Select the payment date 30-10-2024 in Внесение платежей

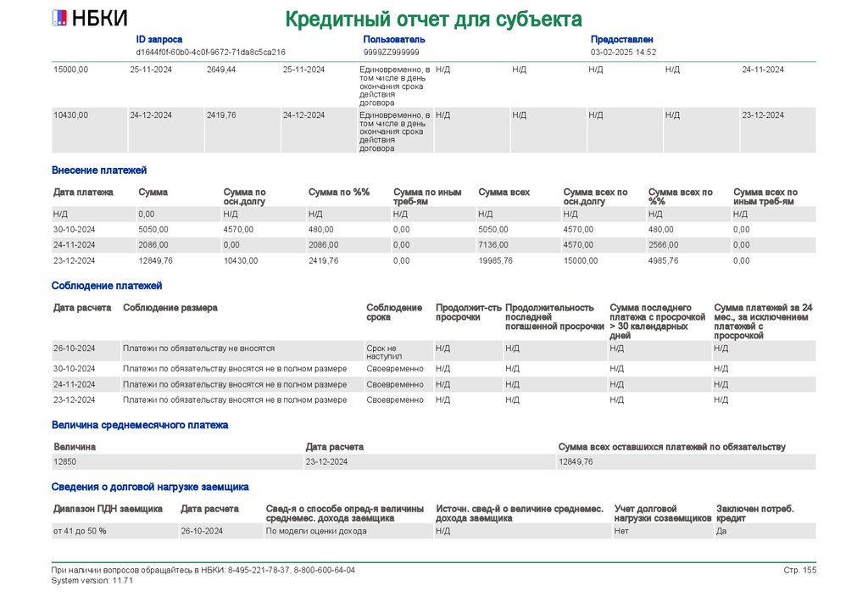(75, 229)
